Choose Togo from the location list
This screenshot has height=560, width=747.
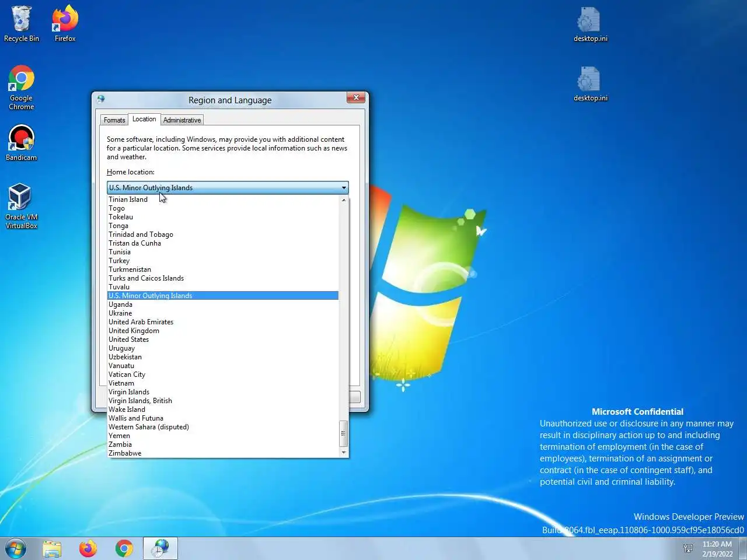point(223,208)
